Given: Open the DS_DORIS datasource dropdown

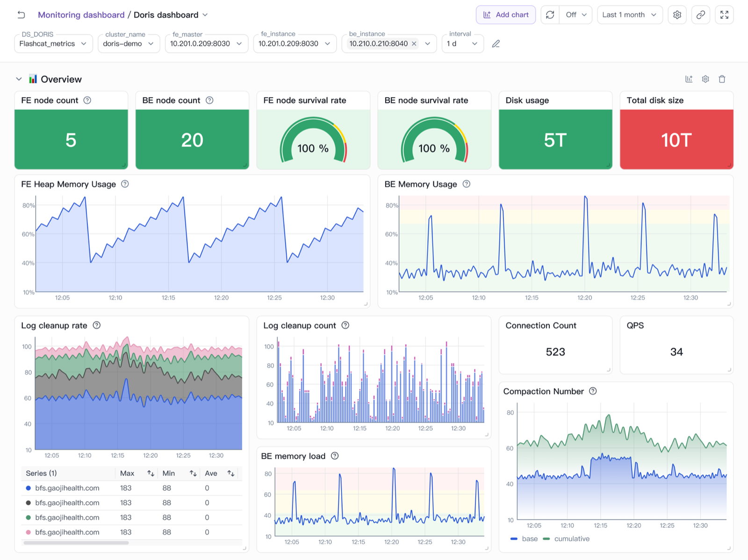Looking at the screenshot, I should tap(53, 43).
